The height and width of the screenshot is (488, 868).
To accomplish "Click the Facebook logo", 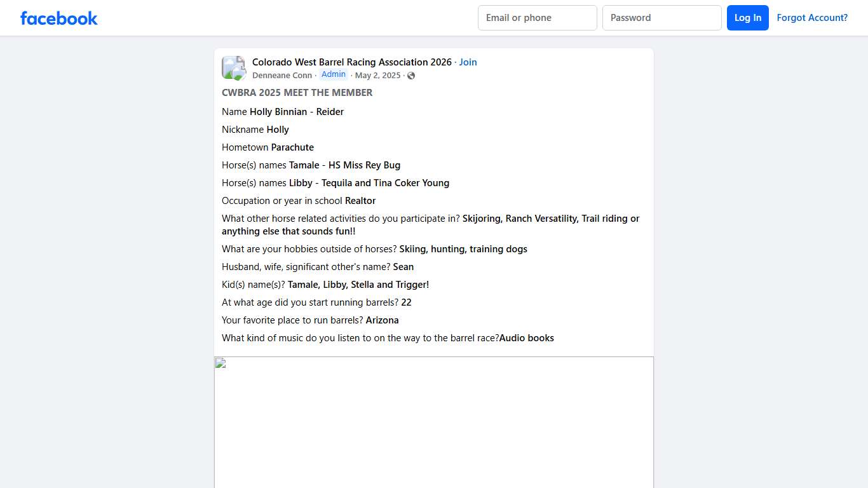I will tap(59, 18).
